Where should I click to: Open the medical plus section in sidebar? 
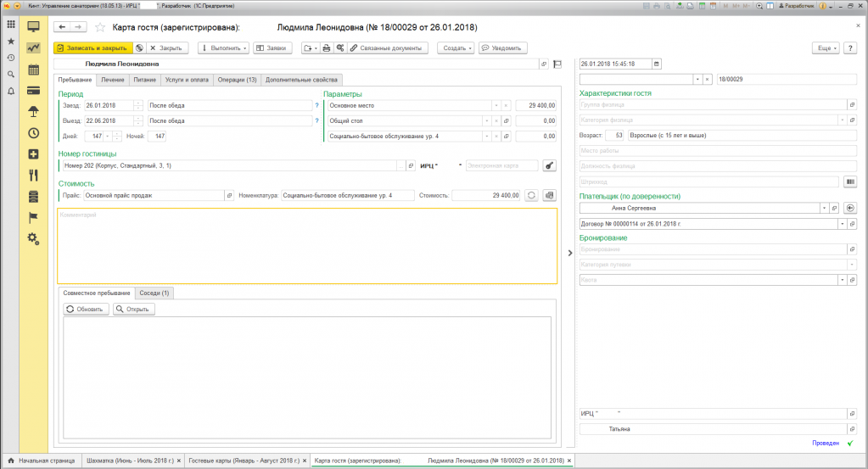point(34,154)
